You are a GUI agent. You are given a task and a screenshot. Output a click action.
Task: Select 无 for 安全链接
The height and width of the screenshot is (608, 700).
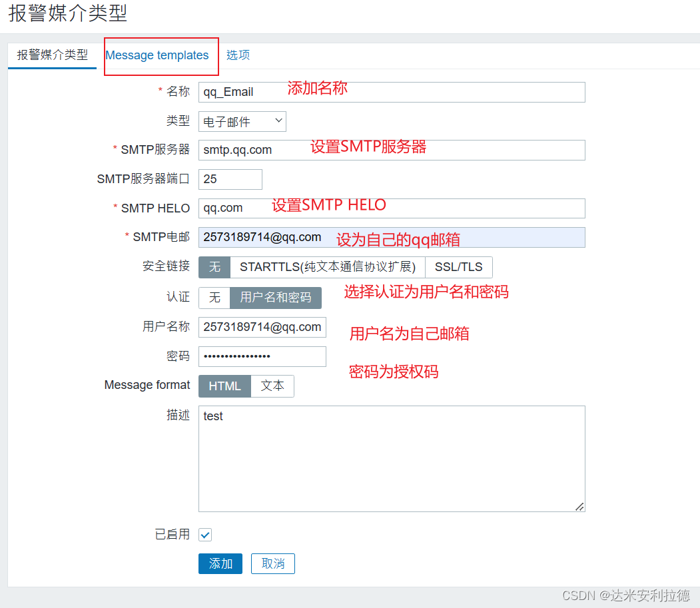point(214,267)
